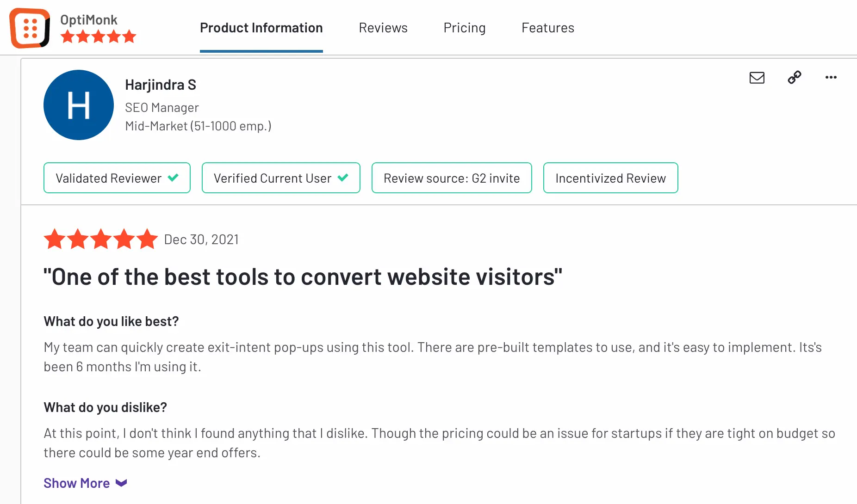
Task: Toggle the Validated Reviewer badge
Action: 117,178
